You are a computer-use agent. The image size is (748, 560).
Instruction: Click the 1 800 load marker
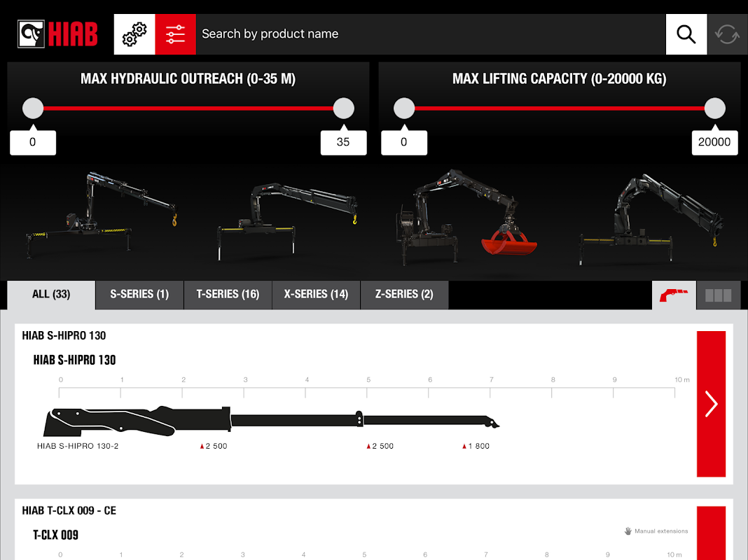pos(476,446)
